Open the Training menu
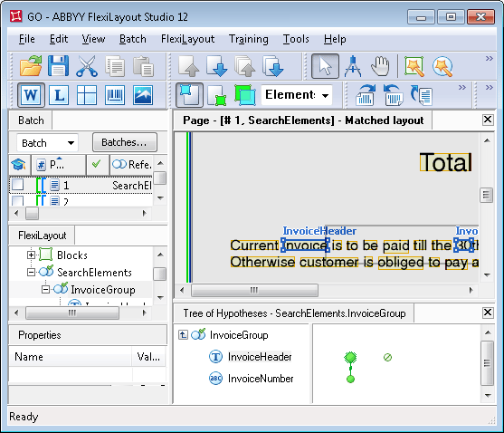The height and width of the screenshot is (433, 504). click(x=249, y=39)
